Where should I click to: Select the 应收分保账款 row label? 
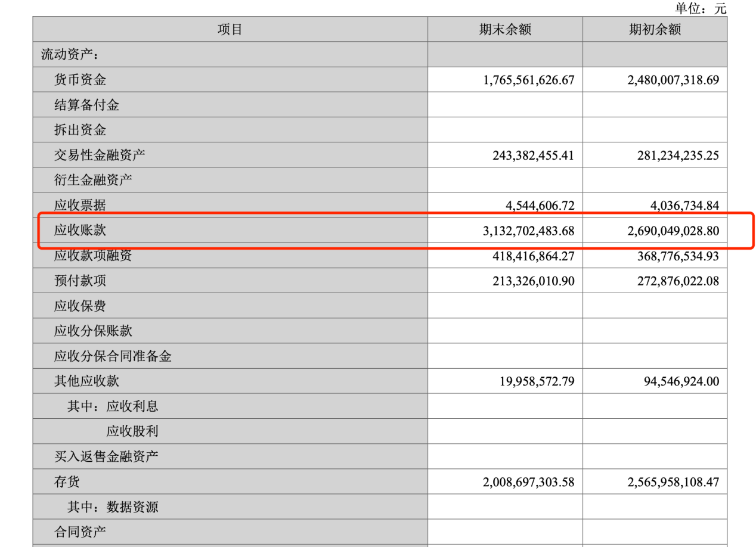pos(93,331)
